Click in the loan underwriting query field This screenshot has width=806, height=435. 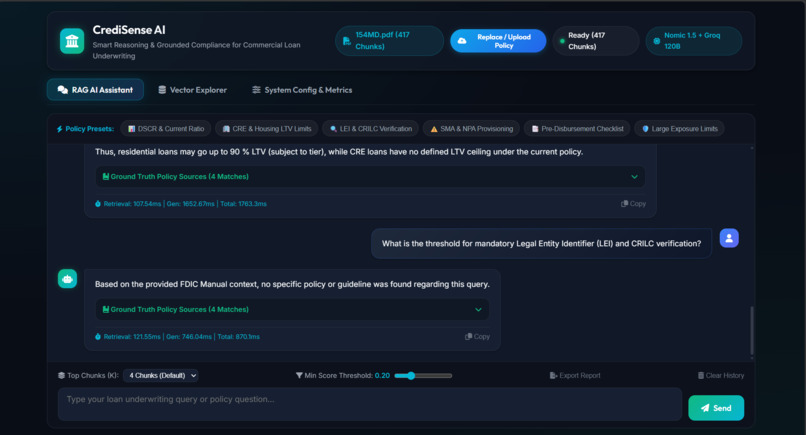coord(370,404)
